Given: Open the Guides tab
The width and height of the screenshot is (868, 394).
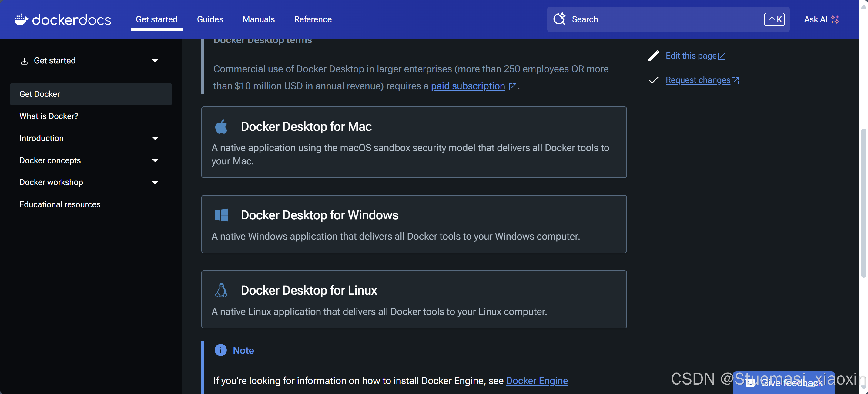Looking at the screenshot, I should [209, 19].
